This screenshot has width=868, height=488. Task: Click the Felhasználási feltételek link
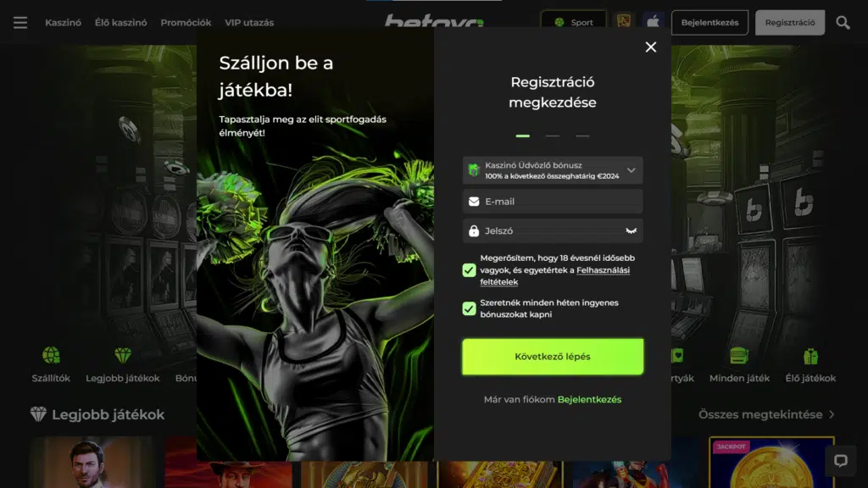603,270
